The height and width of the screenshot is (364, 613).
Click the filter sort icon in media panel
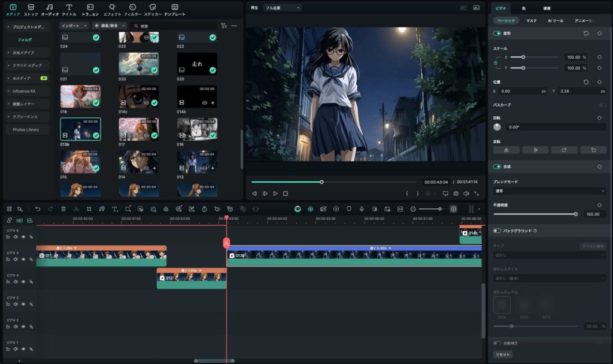coord(224,26)
